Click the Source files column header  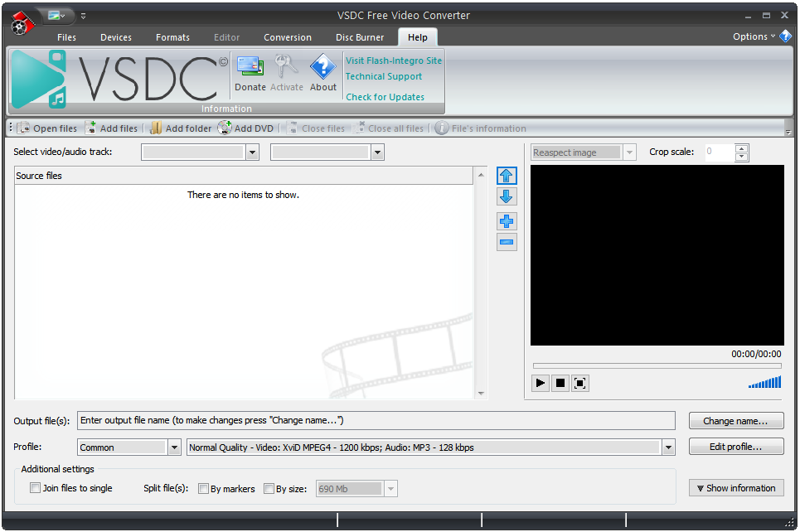click(244, 176)
